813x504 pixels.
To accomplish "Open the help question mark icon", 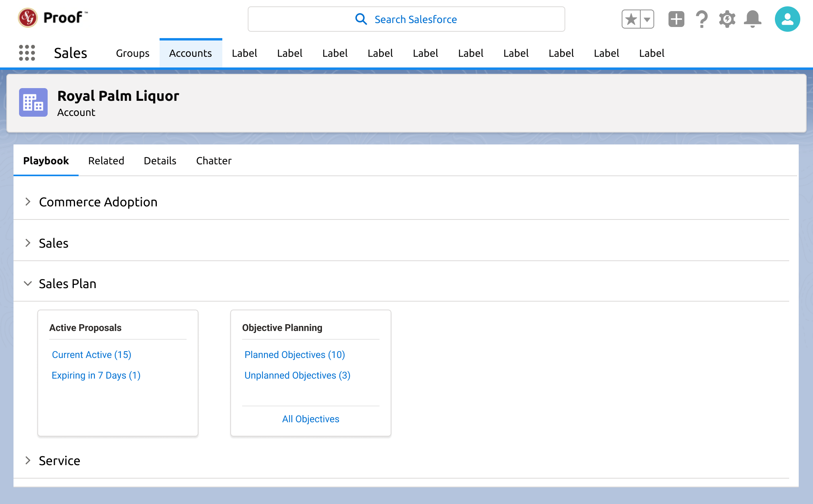I will tap(701, 19).
